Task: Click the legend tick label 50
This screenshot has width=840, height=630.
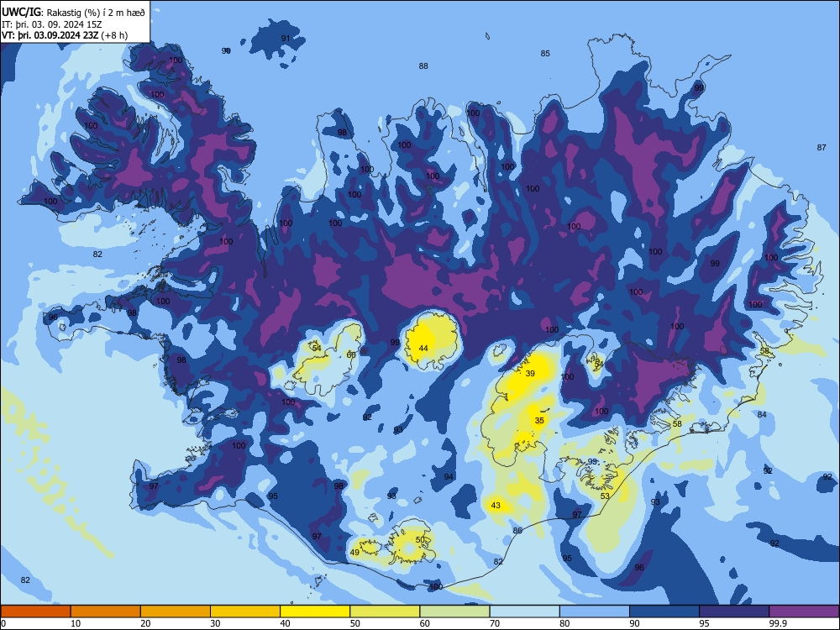Action: pyautogui.click(x=354, y=623)
